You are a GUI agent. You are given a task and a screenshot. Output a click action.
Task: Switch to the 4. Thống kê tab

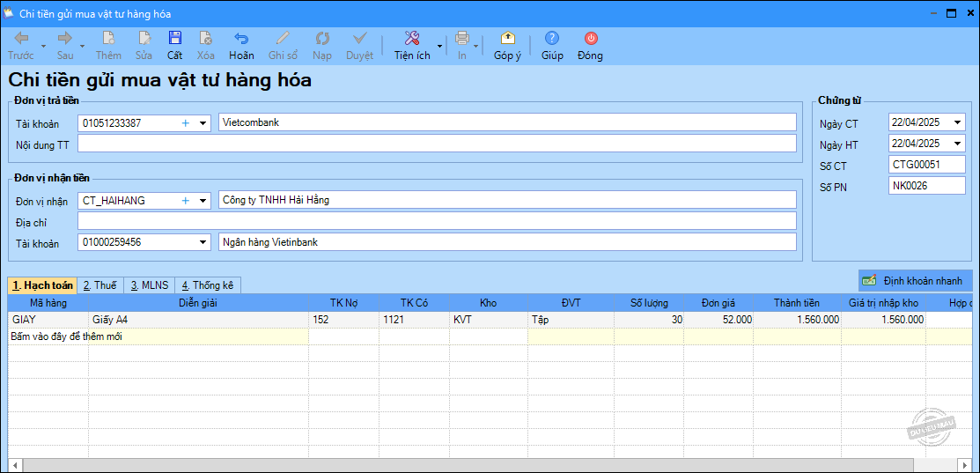coord(208,285)
